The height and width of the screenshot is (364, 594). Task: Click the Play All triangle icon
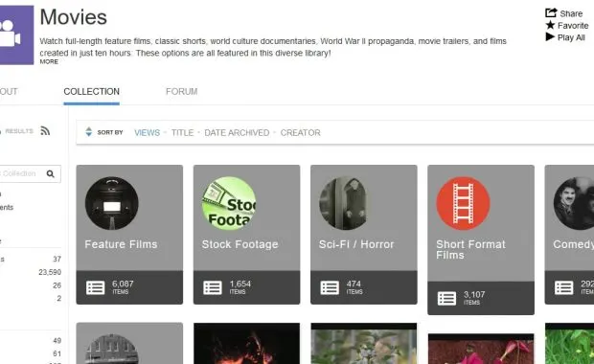pos(550,36)
